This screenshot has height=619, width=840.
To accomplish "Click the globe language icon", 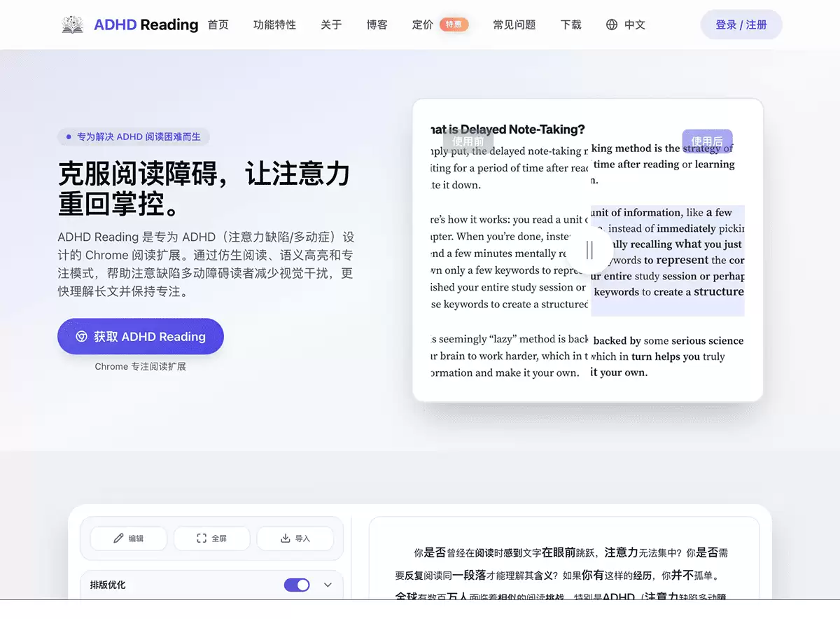I will coord(612,25).
